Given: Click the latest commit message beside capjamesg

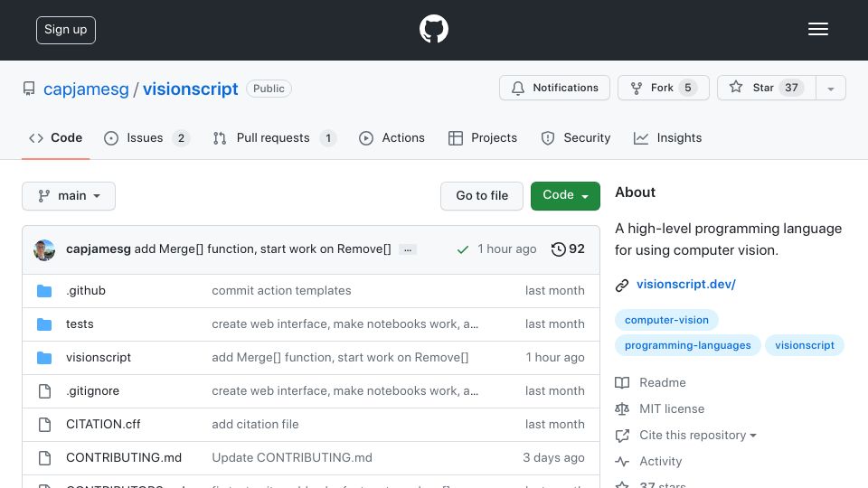Looking at the screenshot, I should tap(262, 249).
